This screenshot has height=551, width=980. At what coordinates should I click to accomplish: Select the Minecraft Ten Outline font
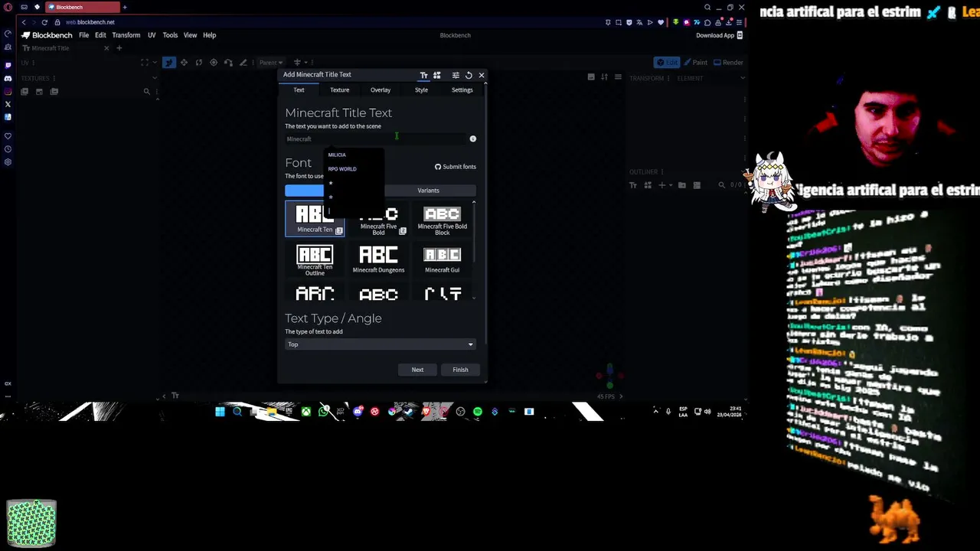(x=315, y=260)
